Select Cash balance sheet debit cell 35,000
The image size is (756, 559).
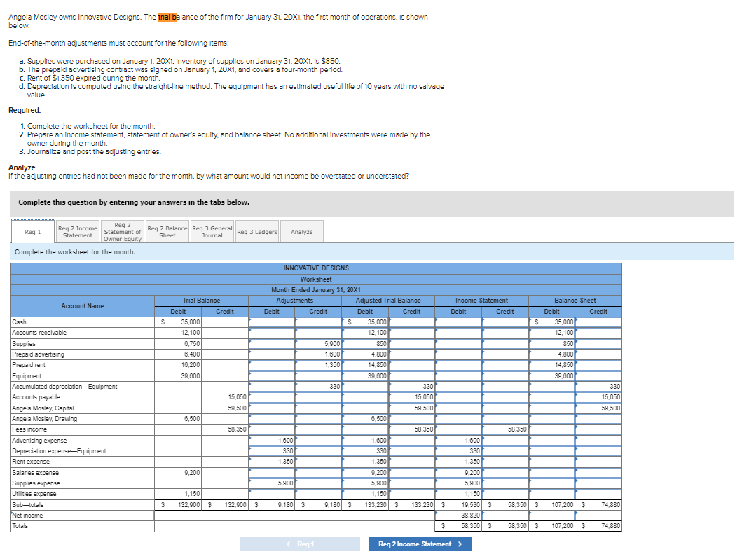(x=551, y=322)
